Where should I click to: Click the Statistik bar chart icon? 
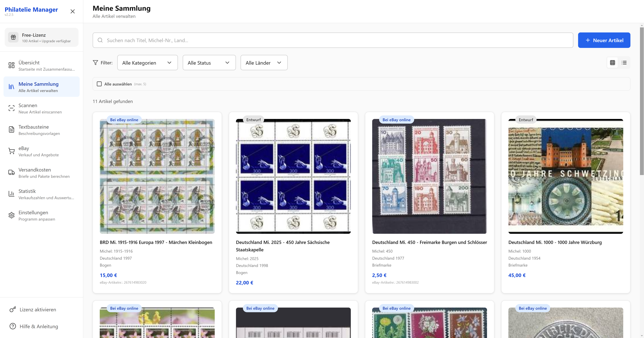coord(11,194)
